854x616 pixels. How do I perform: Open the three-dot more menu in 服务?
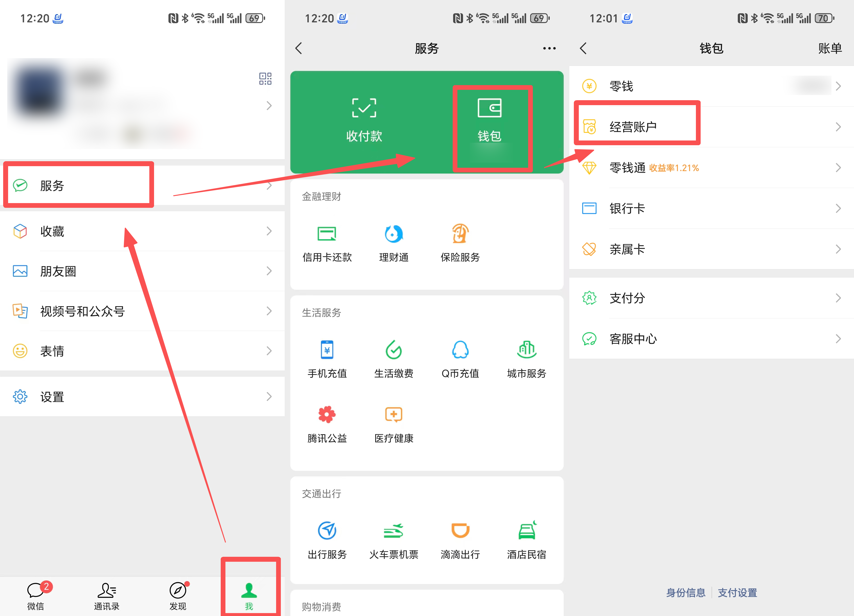click(x=549, y=48)
